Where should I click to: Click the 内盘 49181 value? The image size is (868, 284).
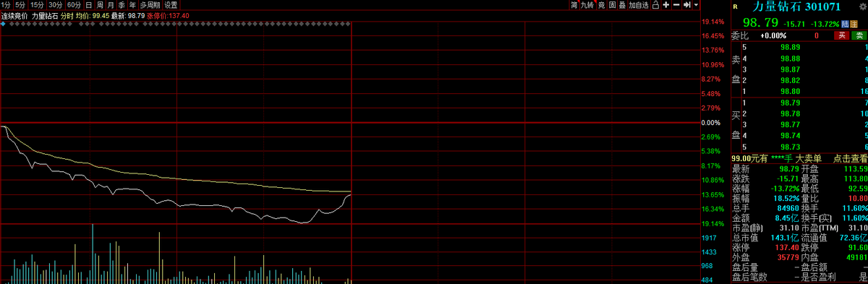(x=856, y=257)
